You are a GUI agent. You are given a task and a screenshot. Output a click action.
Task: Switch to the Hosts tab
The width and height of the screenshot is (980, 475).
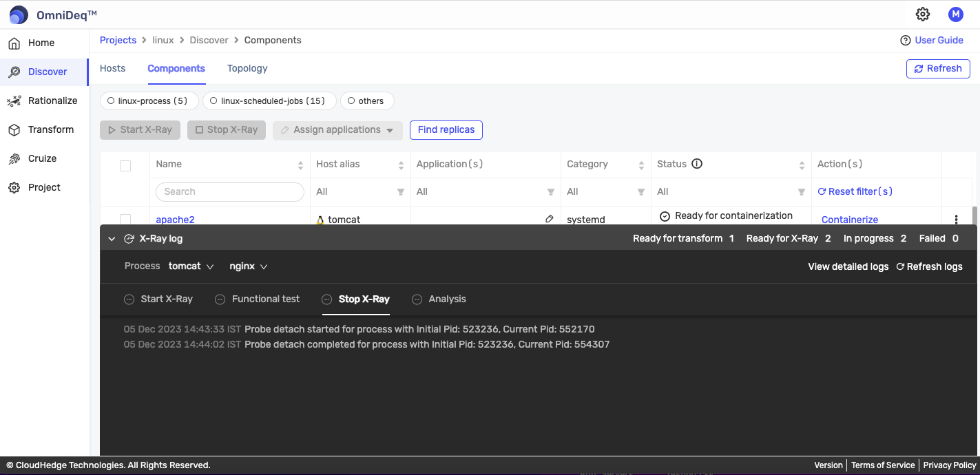pos(112,68)
